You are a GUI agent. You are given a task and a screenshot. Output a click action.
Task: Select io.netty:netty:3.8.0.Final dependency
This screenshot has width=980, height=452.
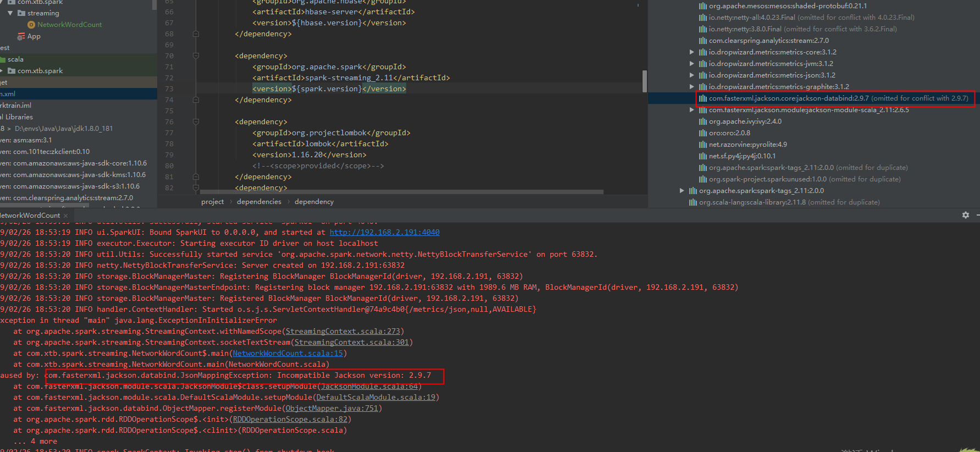pyautogui.click(x=802, y=29)
